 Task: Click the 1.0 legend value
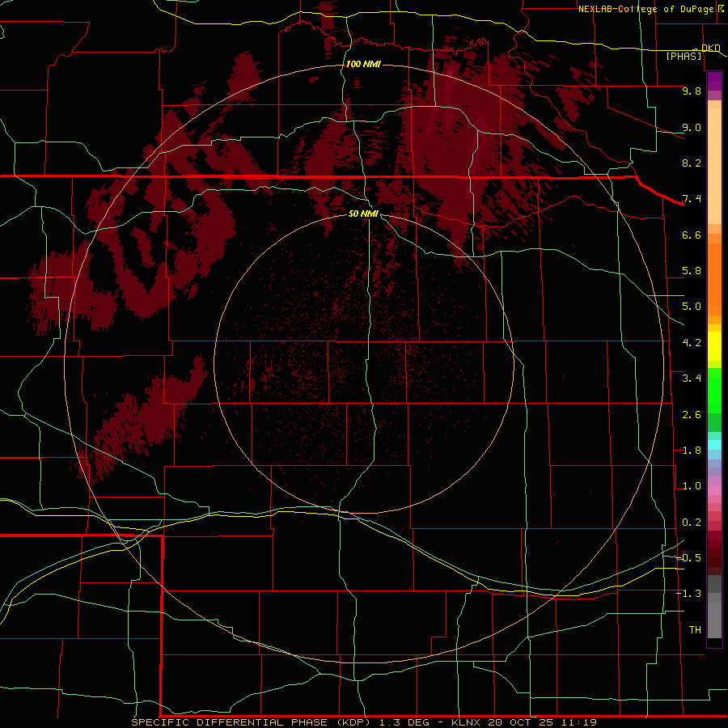(692, 486)
